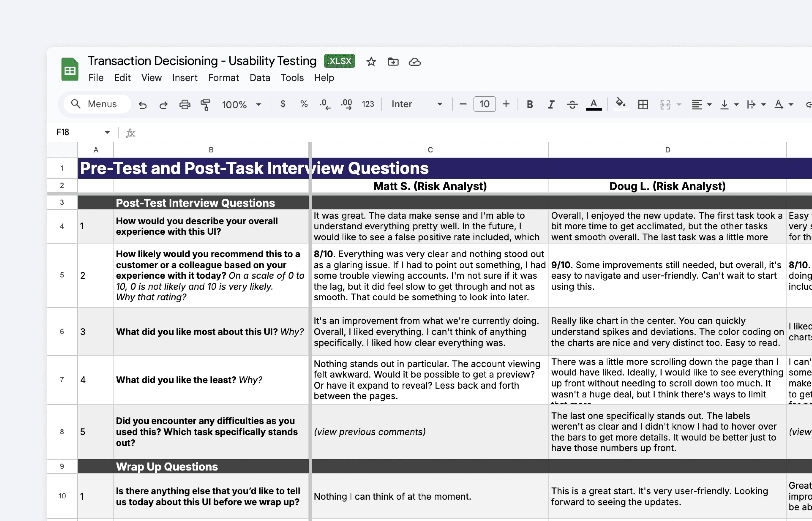Check the cloud document status icon
The image size is (812, 521).
414,62
